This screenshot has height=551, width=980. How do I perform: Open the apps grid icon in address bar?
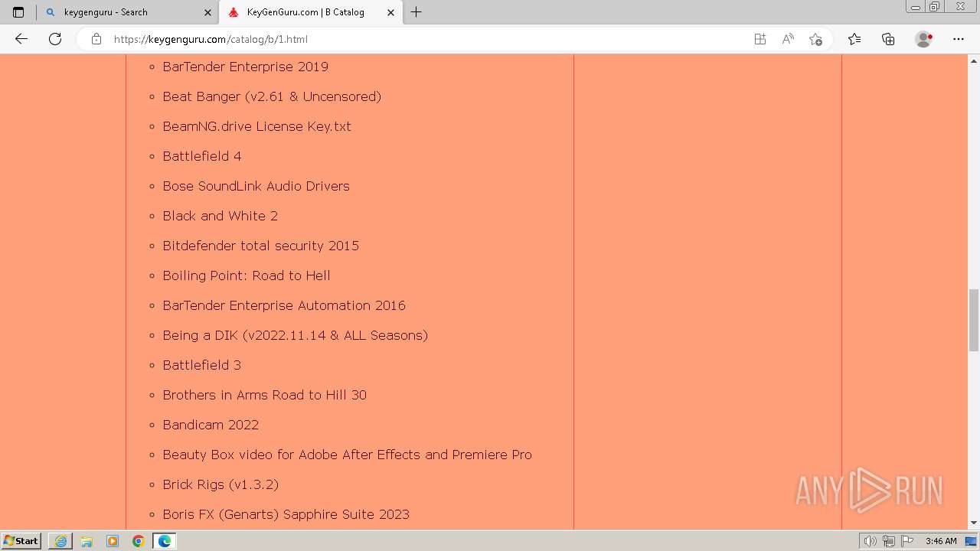(760, 39)
